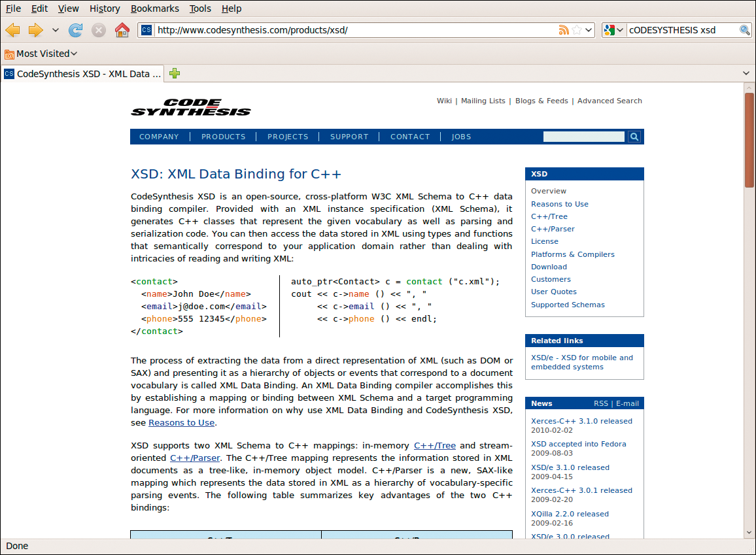The height and width of the screenshot is (555, 756).
Task: Open XSD accepted into Fedora news
Action: (x=579, y=444)
